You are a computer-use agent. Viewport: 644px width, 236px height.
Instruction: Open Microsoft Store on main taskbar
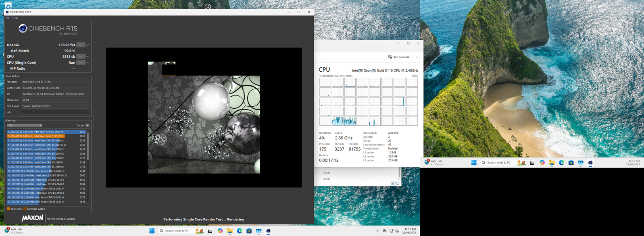[x=249, y=231]
